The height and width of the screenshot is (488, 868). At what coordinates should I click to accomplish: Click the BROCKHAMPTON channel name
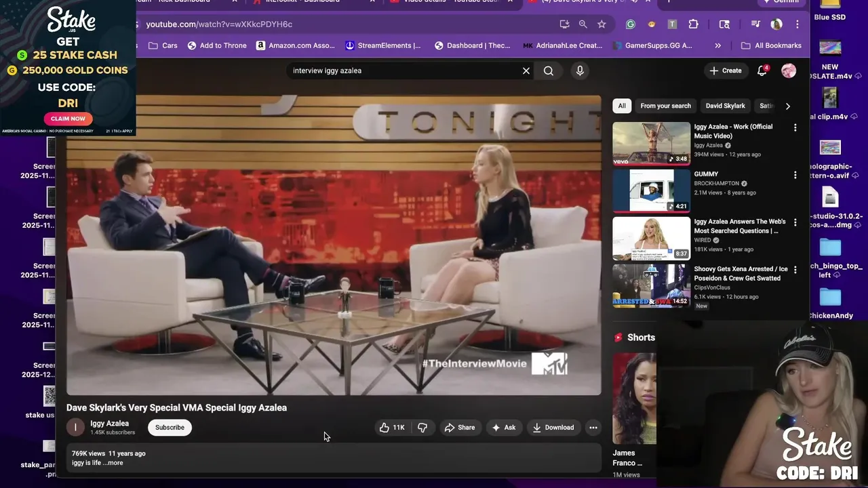coord(716,184)
